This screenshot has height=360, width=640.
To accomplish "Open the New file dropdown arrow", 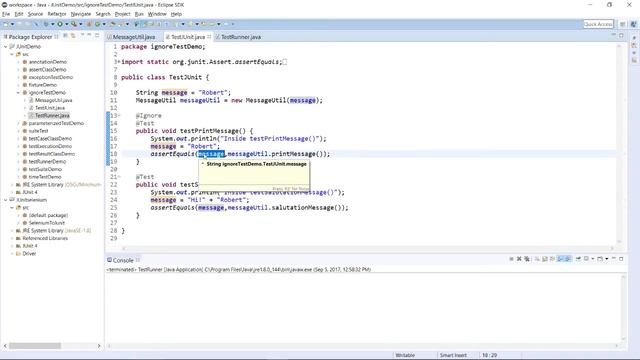I will click(x=13, y=24).
